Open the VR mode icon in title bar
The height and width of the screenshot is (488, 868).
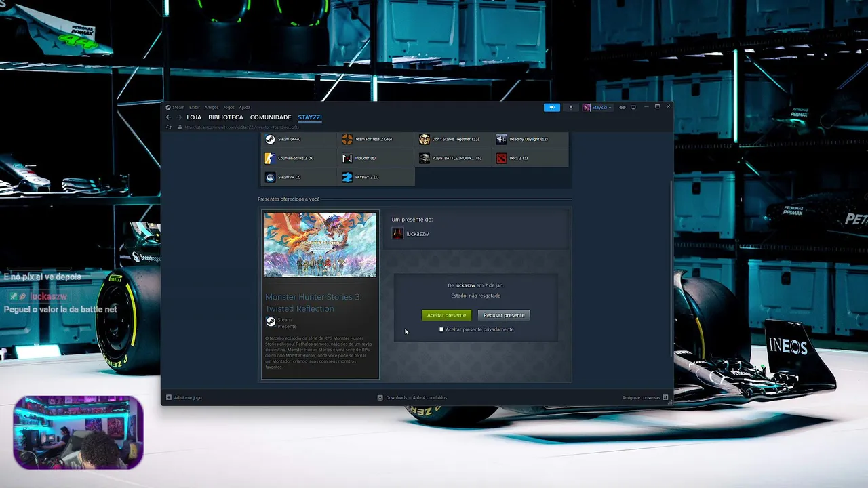point(623,107)
